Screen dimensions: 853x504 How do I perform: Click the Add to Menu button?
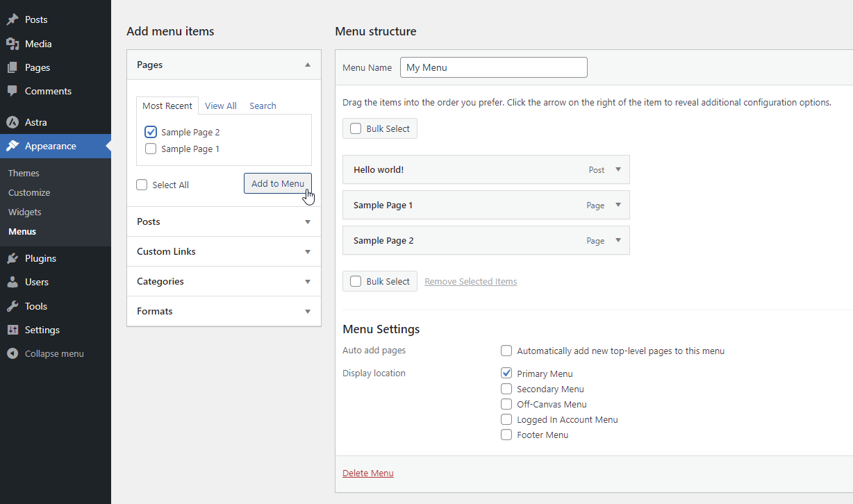(278, 183)
